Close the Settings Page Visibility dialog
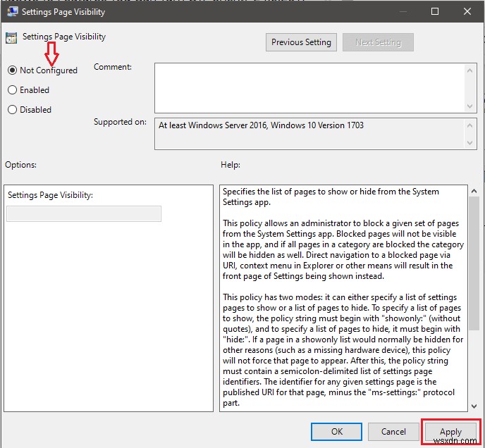This screenshot has height=448, width=485. point(467,11)
